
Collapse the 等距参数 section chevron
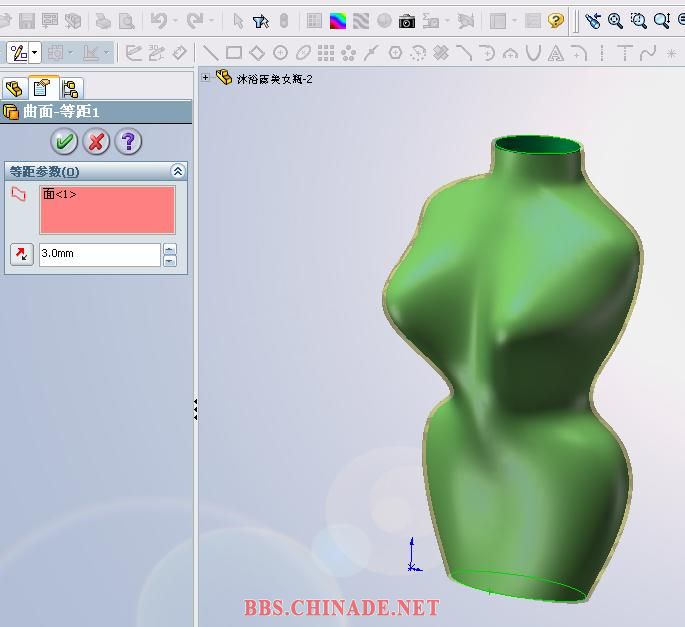pyautogui.click(x=178, y=171)
